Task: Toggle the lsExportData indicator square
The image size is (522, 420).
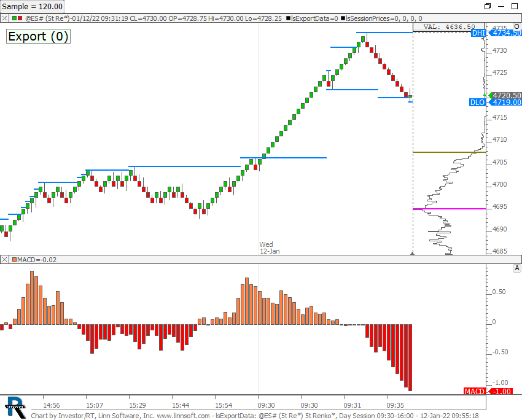Action: coord(288,18)
